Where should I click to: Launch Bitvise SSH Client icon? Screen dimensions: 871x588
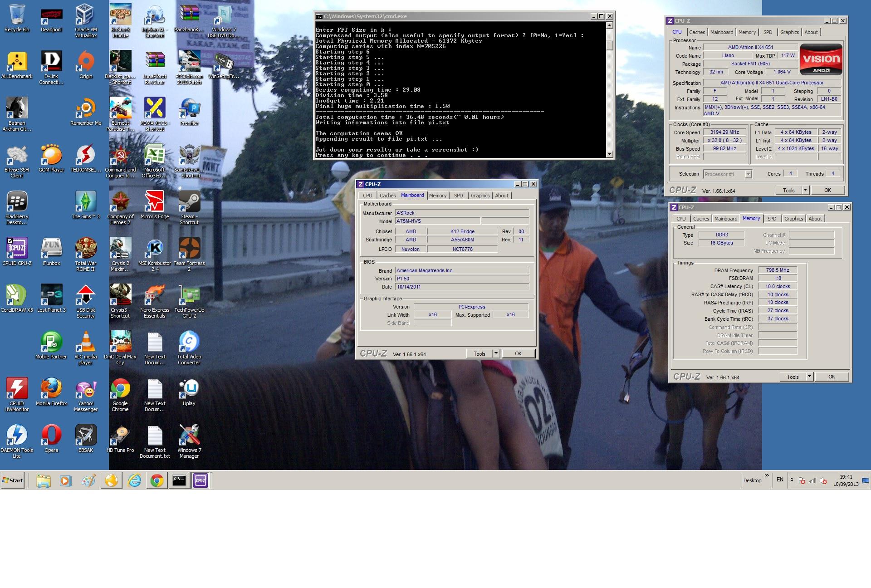click(x=17, y=161)
